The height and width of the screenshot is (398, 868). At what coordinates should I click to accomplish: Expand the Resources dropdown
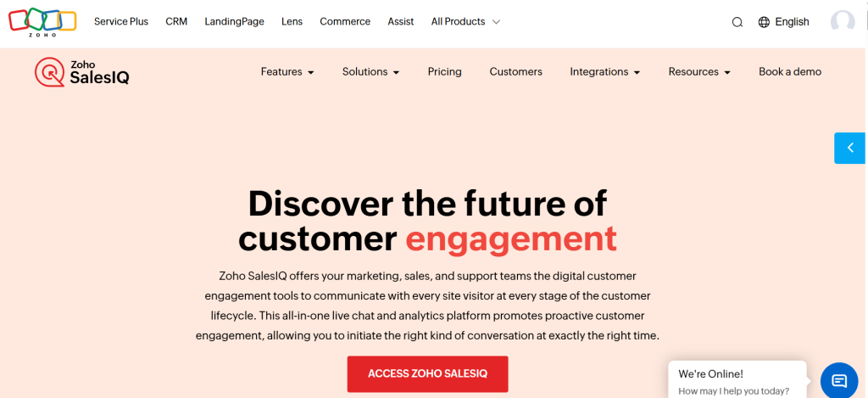699,72
